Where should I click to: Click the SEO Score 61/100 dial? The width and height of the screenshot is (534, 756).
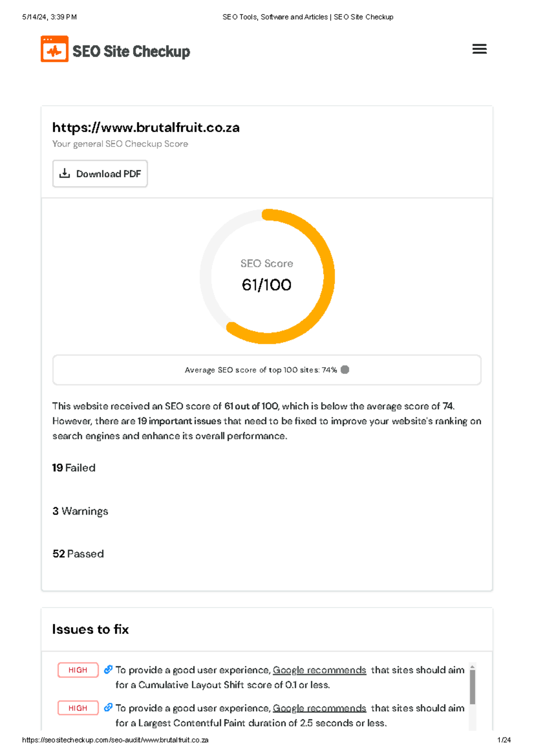266,277
